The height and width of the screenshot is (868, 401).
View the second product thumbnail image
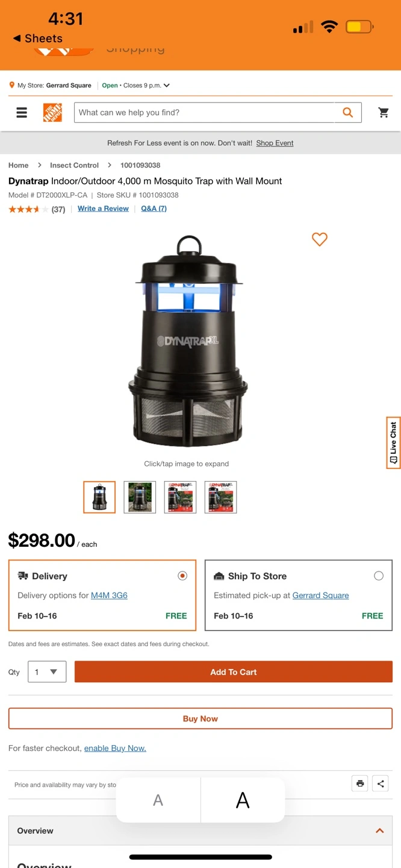140,497
